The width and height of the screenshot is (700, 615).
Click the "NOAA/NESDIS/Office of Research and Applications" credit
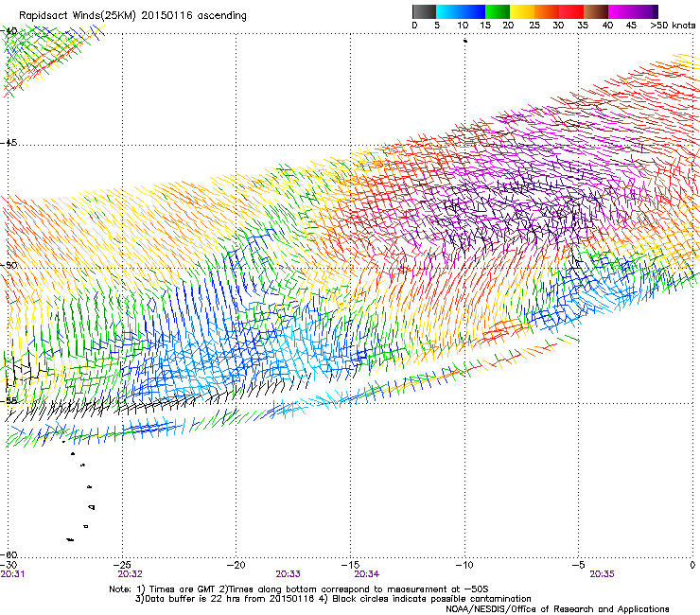[x=557, y=609]
